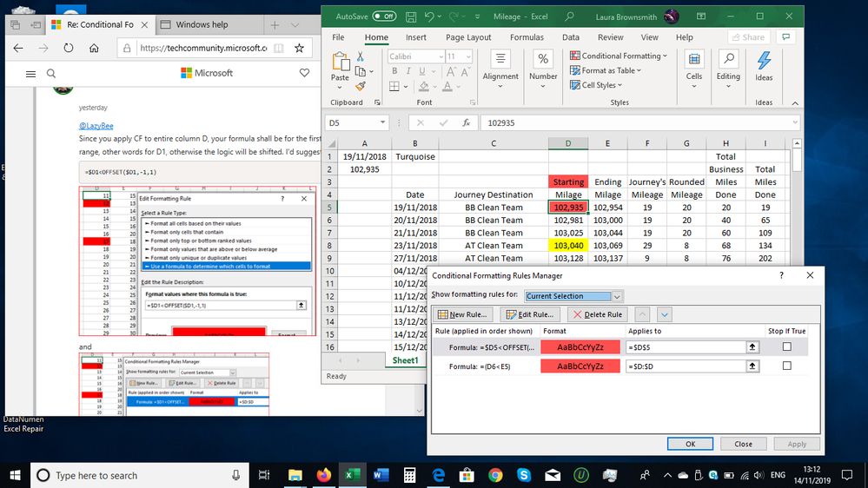Click the Comments icon next to Share

[x=786, y=37]
